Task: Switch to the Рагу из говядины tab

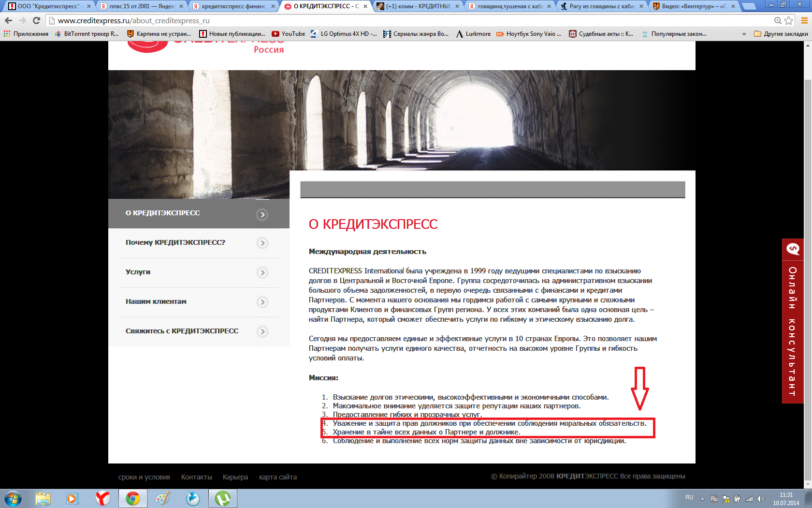Action: point(602,6)
